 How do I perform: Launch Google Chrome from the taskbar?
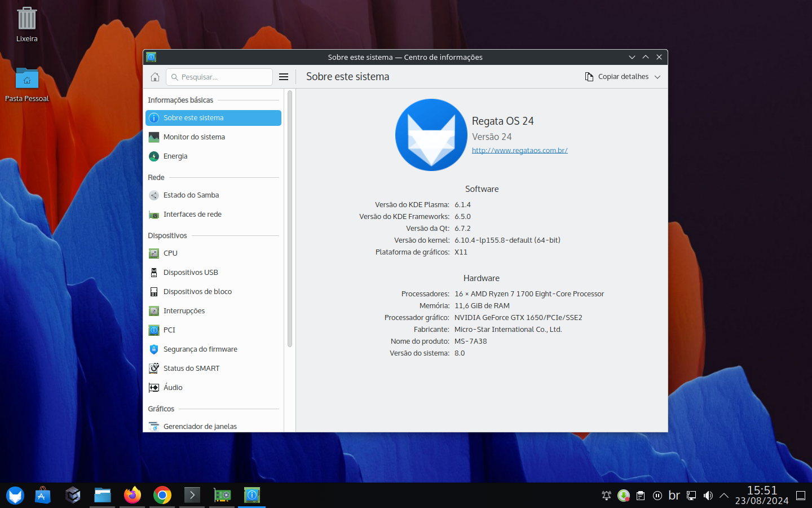pyautogui.click(x=162, y=496)
